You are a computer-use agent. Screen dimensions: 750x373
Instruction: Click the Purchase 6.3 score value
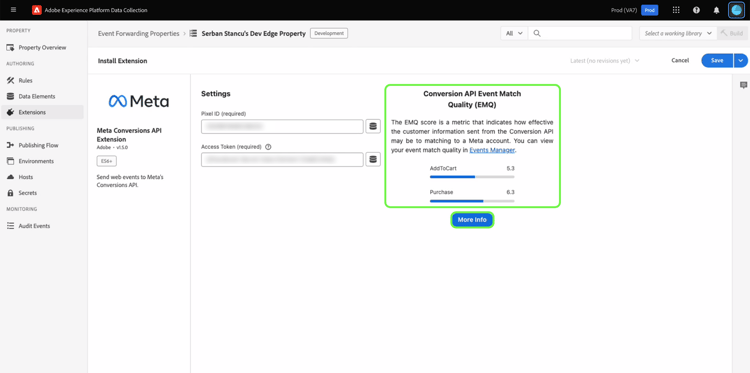(510, 192)
